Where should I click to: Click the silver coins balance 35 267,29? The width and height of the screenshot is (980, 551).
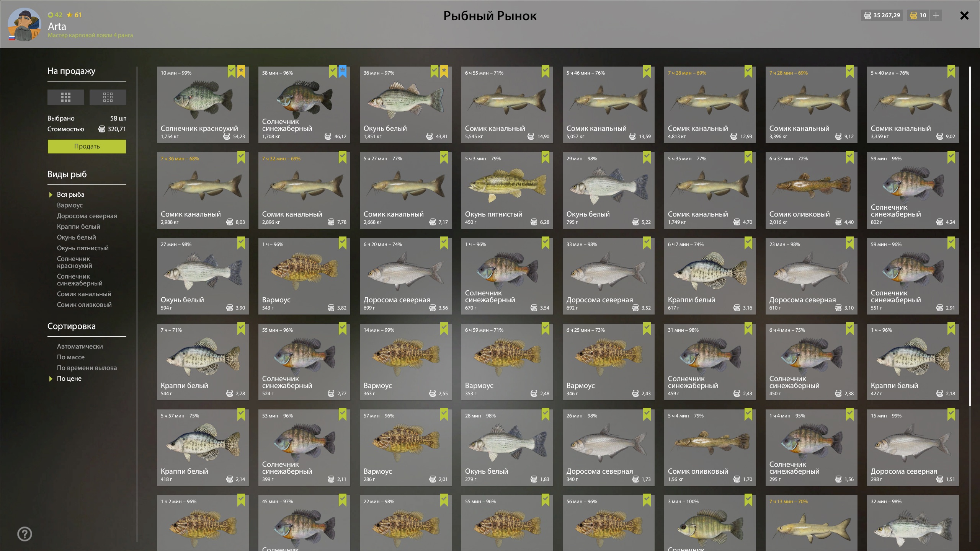click(x=882, y=15)
